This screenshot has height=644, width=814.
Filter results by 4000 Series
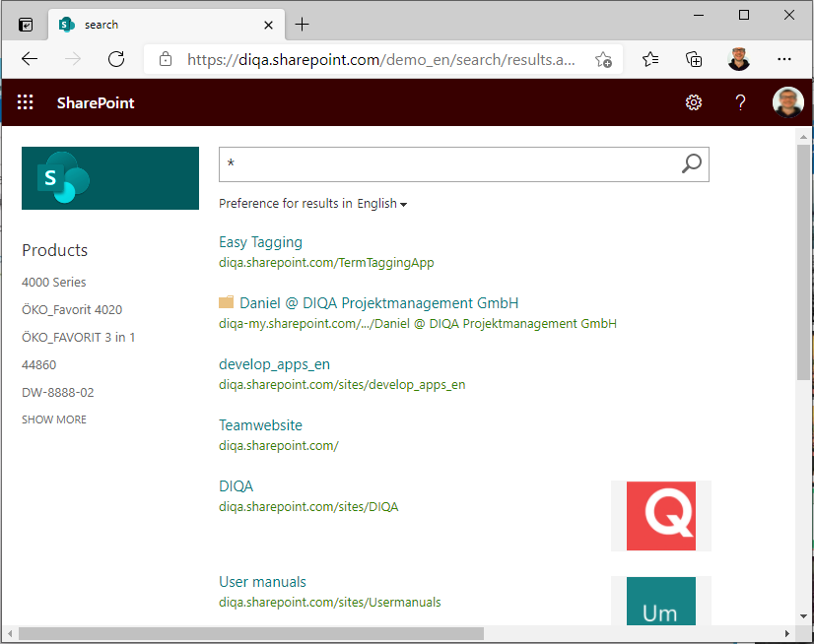tap(54, 283)
